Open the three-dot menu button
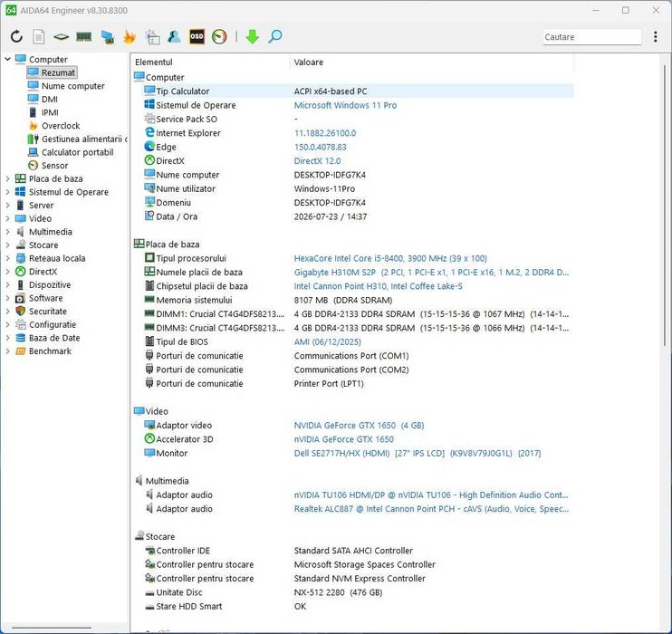The width and height of the screenshot is (672, 634). [656, 36]
